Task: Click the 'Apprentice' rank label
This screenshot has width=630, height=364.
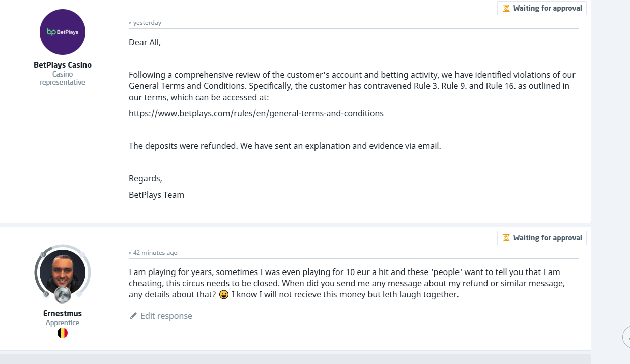Action: (x=63, y=323)
